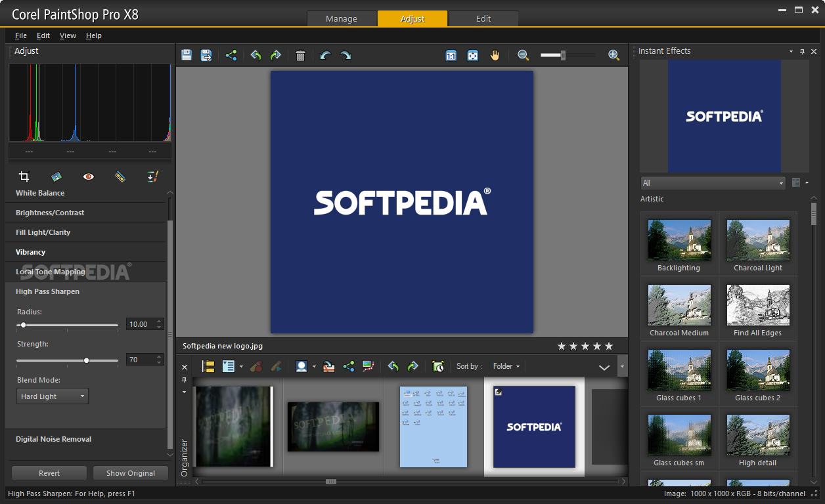Click the Zoom Out magnifier

(x=523, y=56)
